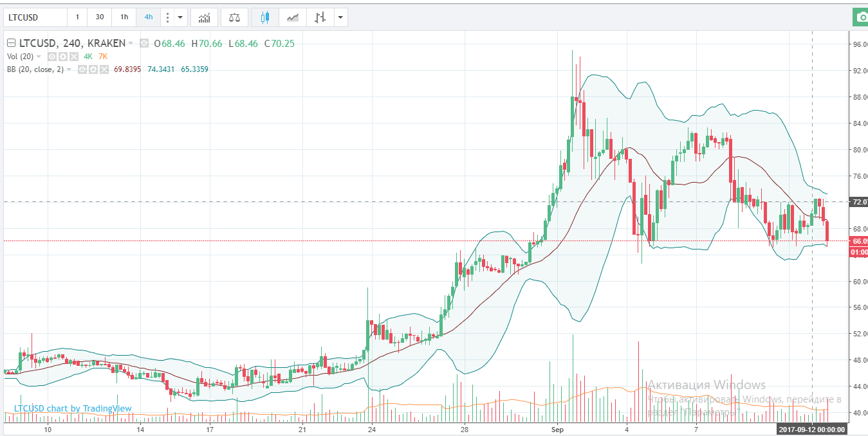868x436 pixels.
Task: Open settings gear for BB indicator
Action: coord(93,69)
